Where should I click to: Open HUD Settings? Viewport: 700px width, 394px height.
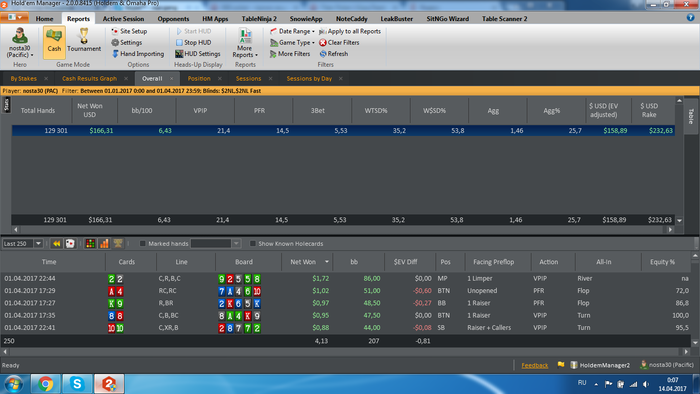click(x=197, y=54)
